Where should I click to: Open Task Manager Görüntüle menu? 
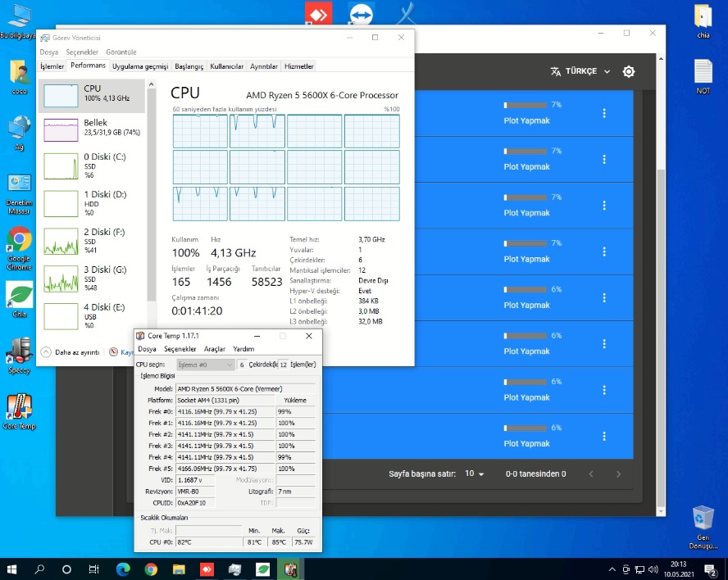click(121, 52)
